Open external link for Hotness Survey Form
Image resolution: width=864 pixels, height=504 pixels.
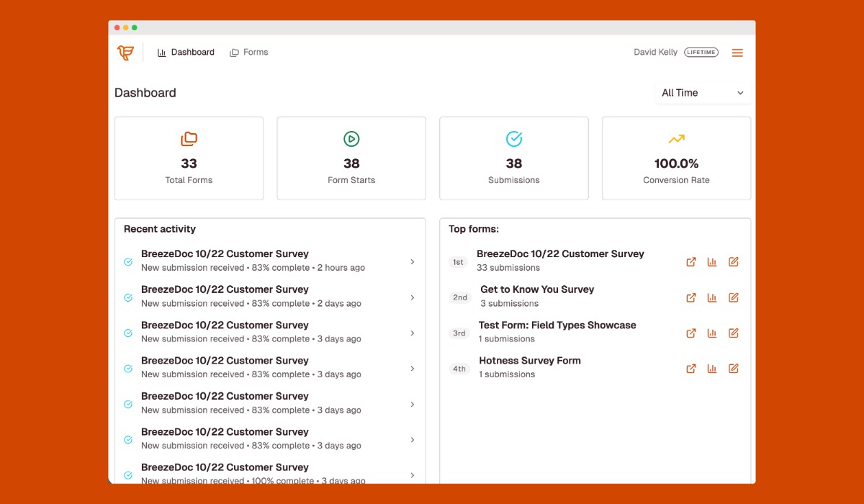(x=691, y=369)
